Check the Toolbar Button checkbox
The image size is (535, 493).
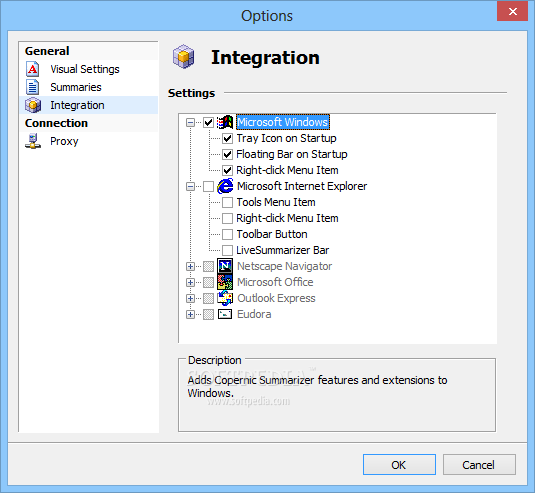click(228, 234)
